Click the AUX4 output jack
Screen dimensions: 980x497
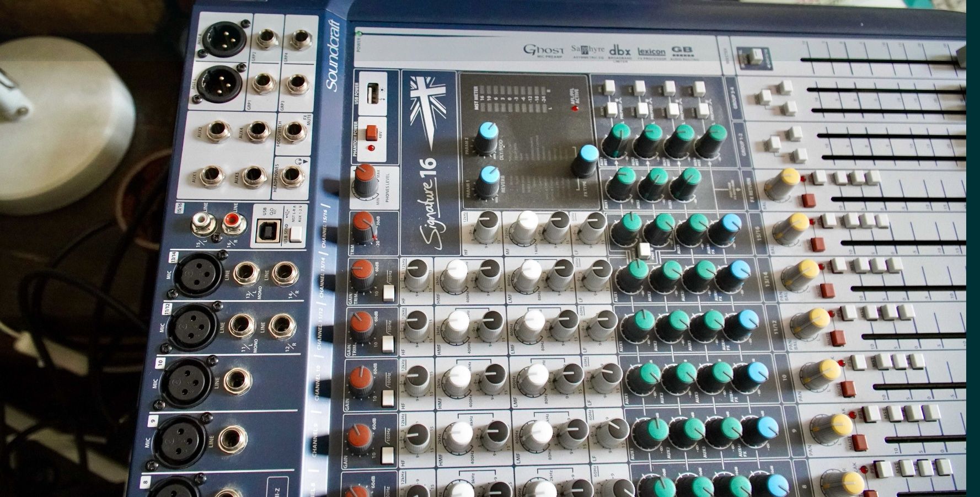coord(258,131)
